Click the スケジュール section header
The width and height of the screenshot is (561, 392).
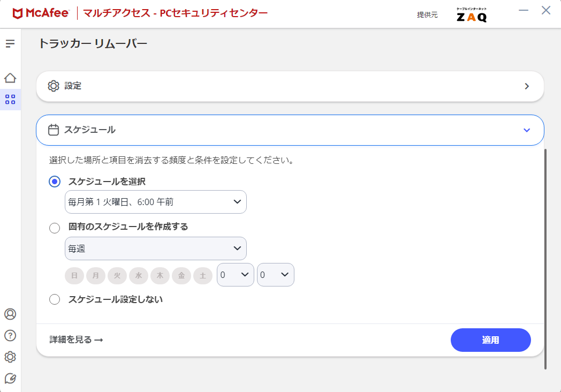(290, 130)
